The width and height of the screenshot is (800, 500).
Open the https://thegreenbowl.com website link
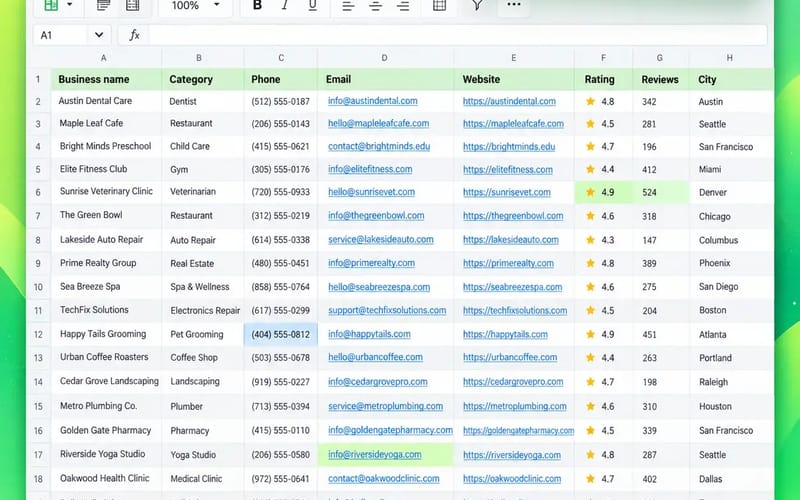point(513,216)
